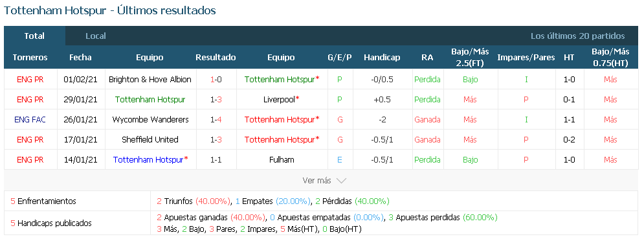Screen dimensions: 644x239
Task: Open the 1-4 Wycombe match result
Action: (x=216, y=120)
